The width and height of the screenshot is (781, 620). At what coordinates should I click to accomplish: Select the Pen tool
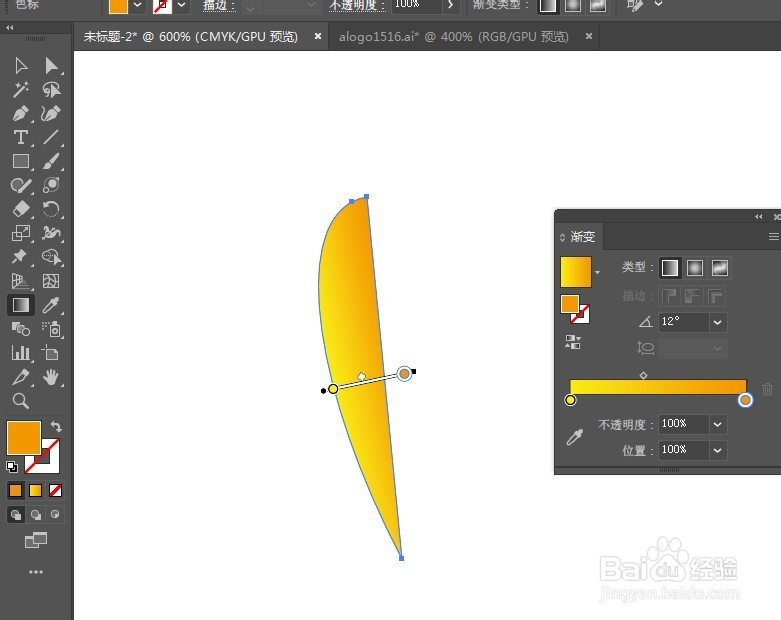[x=21, y=114]
